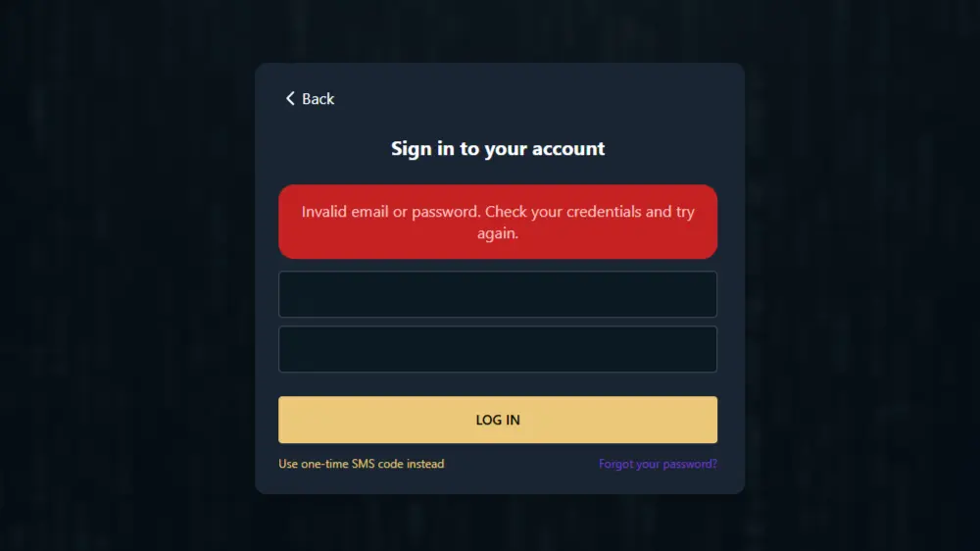
Task: Open the Forgot your password link
Action: (658, 464)
